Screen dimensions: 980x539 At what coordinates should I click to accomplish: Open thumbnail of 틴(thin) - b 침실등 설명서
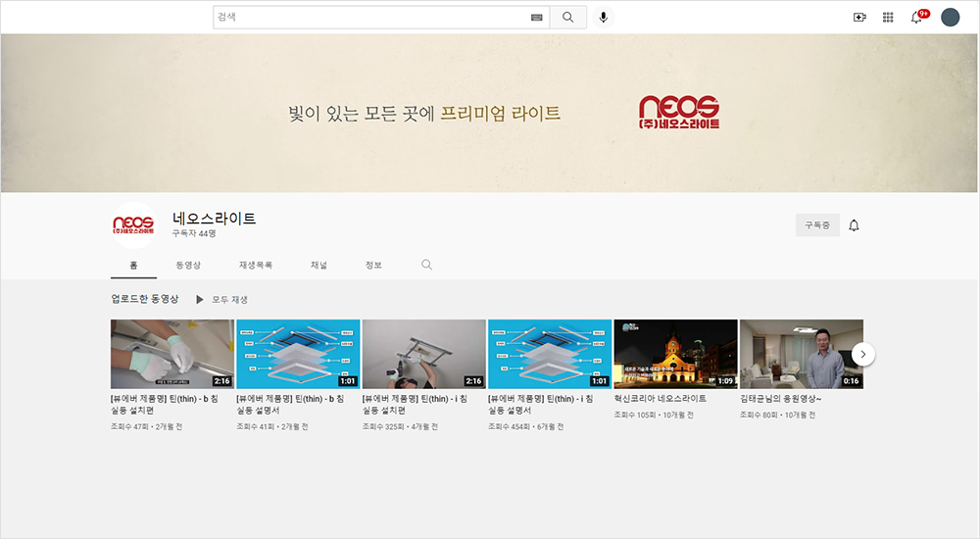point(298,354)
